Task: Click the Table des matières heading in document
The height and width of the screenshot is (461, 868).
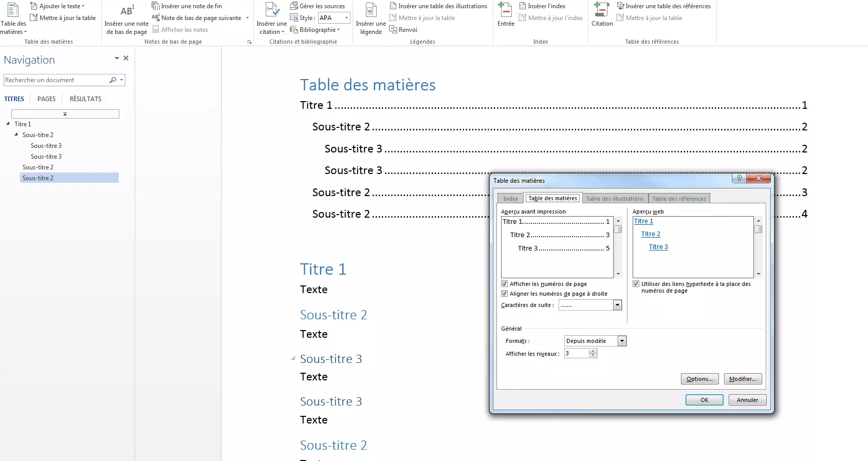Action: (367, 85)
